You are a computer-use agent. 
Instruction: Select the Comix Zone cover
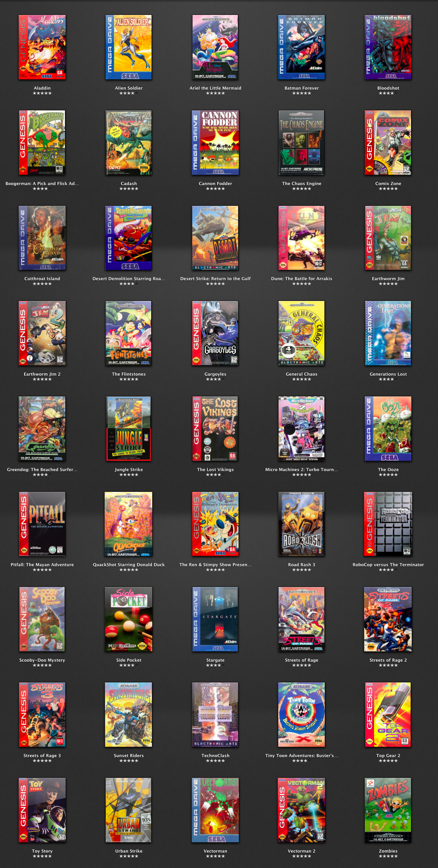[x=388, y=143]
